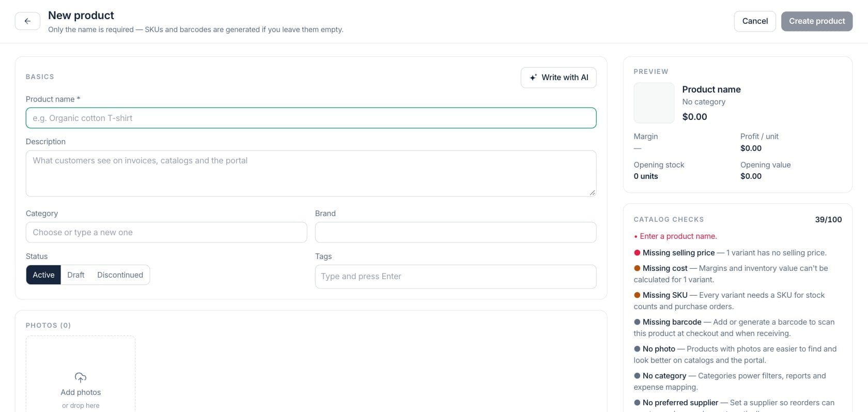Image resolution: width=868 pixels, height=412 pixels.
Task: Click the 'No category' text in preview
Action: coord(704,102)
